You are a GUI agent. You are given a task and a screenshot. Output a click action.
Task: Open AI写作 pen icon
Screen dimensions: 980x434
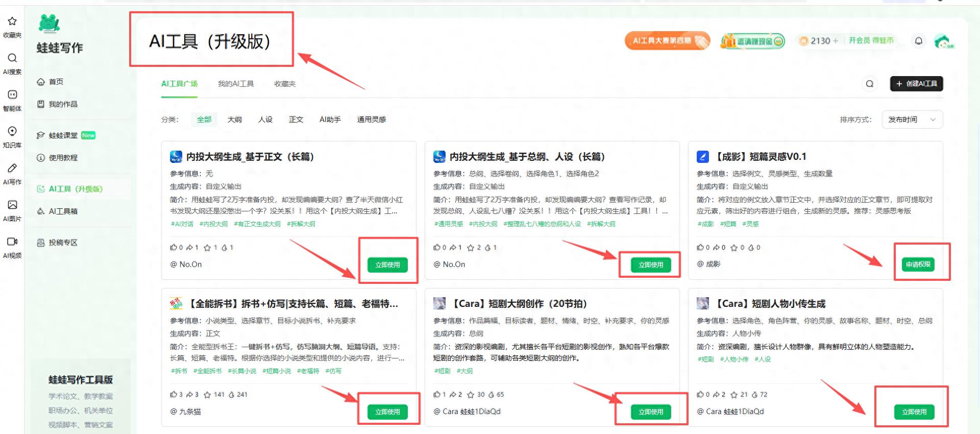pos(12,168)
